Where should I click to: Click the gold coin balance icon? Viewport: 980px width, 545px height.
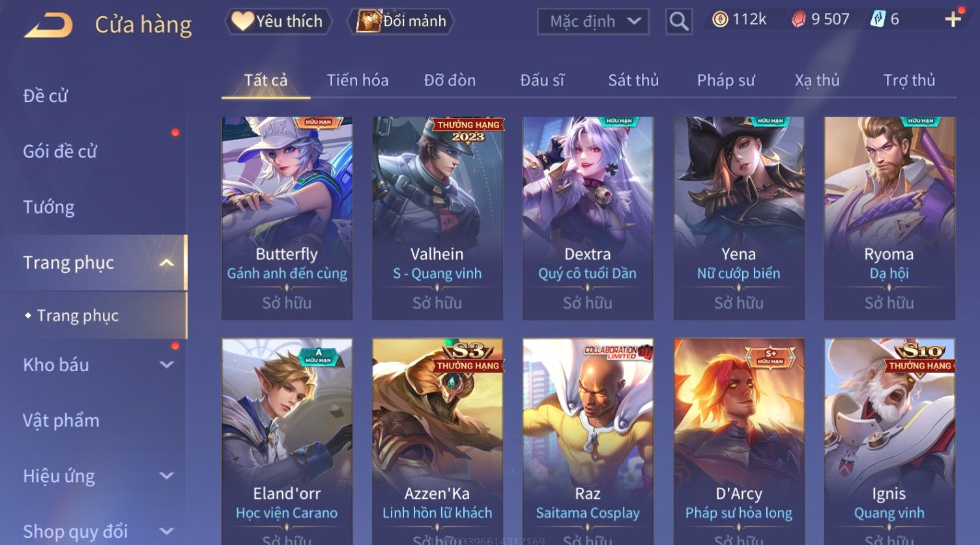coord(720,20)
